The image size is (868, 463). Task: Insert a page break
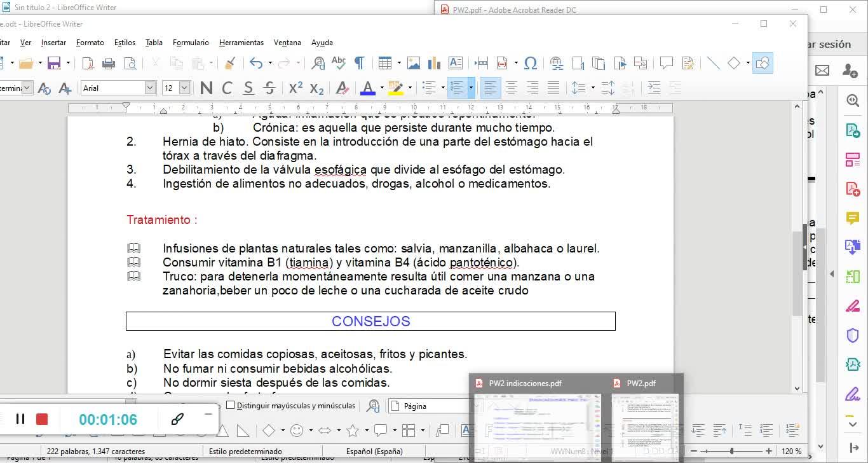482,63
